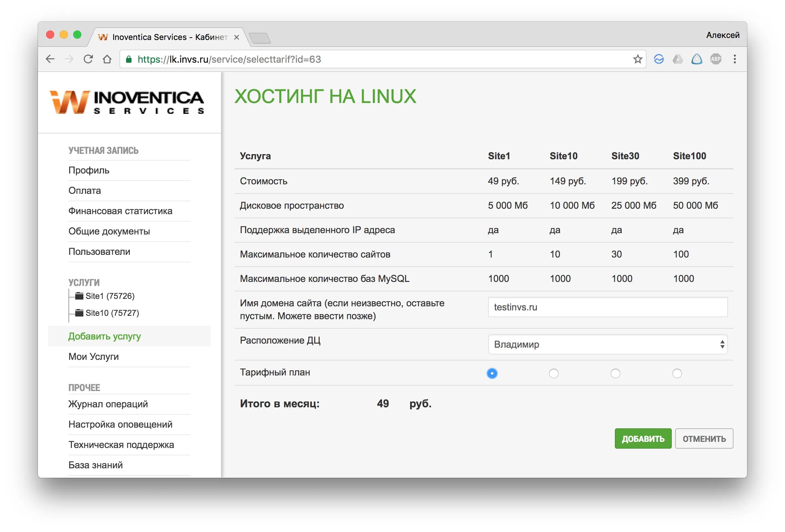Open Оплата in the sidebar
Image resolution: width=785 pixels, height=532 pixels.
click(85, 190)
